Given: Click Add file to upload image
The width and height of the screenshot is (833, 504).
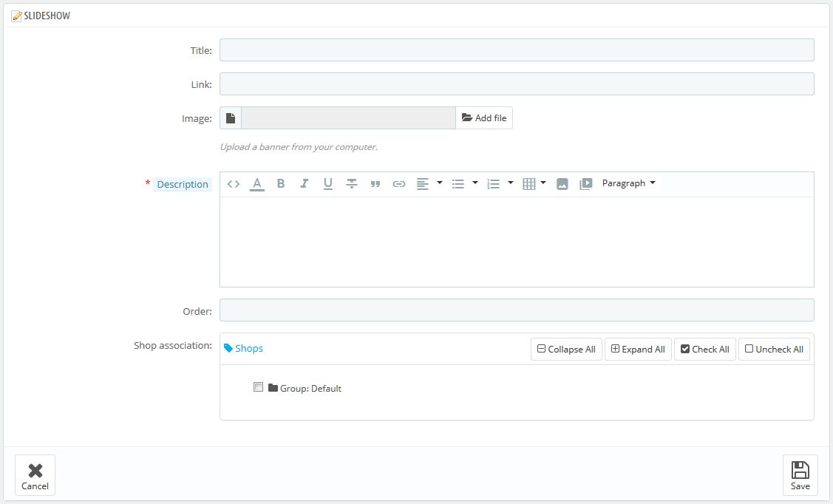Looking at the screenshot, I should pyautogui.click(x=484, y=118).
